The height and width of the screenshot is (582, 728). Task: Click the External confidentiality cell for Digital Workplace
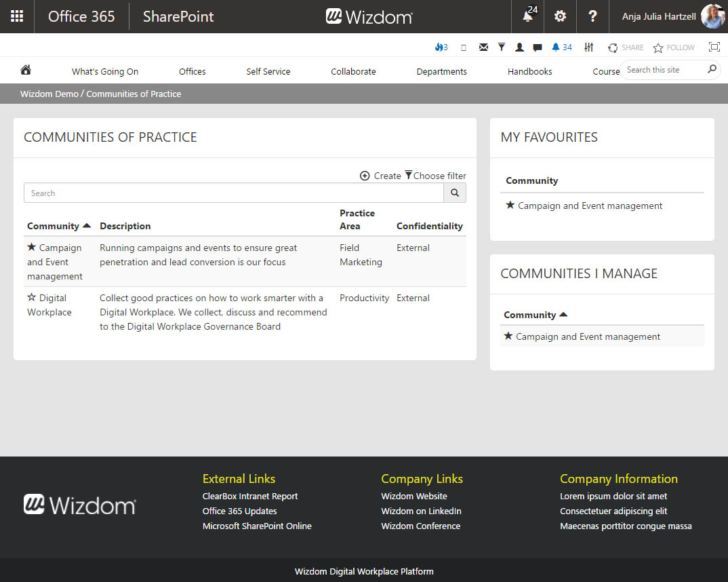[x=413, y=298]
